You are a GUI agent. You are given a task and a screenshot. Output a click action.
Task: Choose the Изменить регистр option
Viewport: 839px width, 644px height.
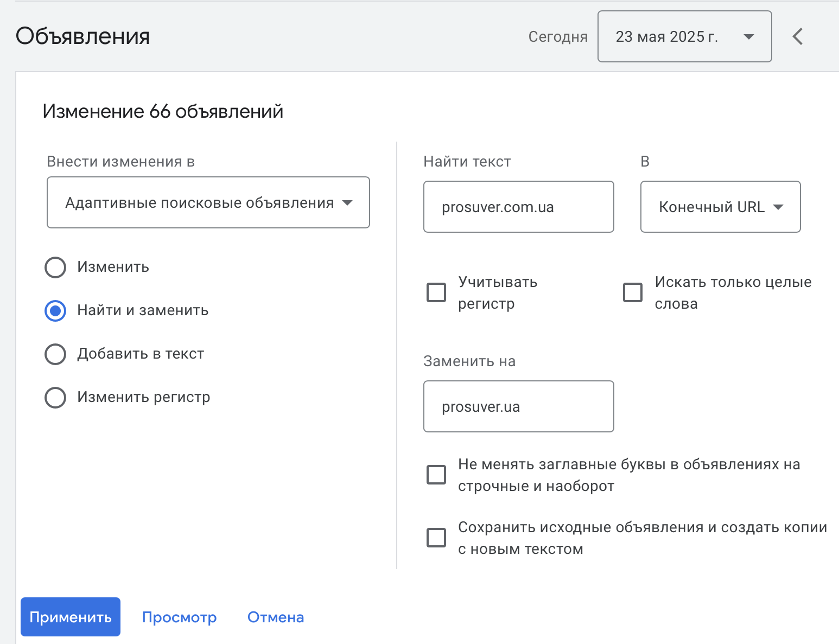pos(55,397)
